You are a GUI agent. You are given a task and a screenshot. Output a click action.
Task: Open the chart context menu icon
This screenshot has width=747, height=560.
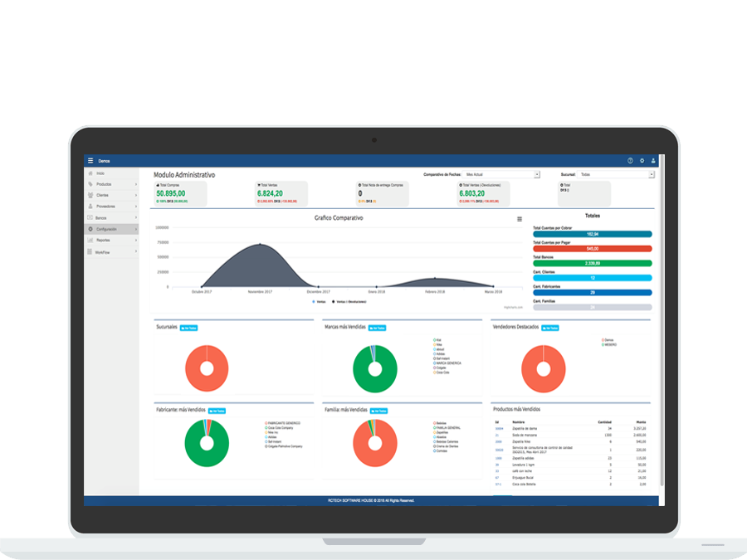[x=520, y=219]
